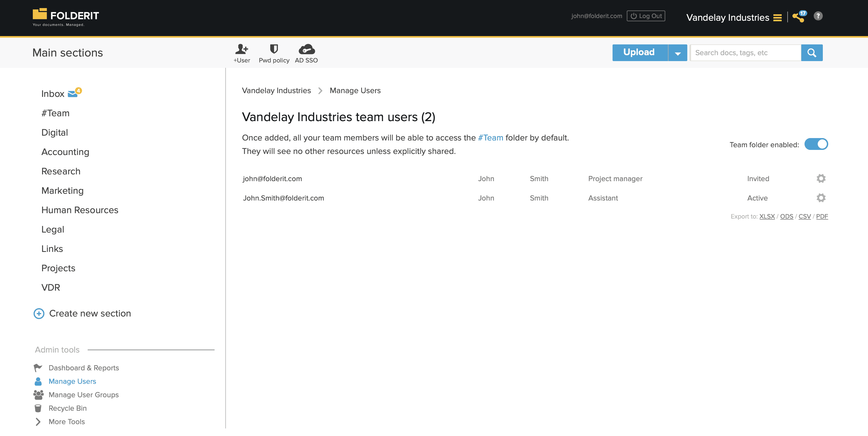This screenshot has height=436, width=868.
Task: Export users to CSV
Action: pyautogui.click(x=805, y=216)
